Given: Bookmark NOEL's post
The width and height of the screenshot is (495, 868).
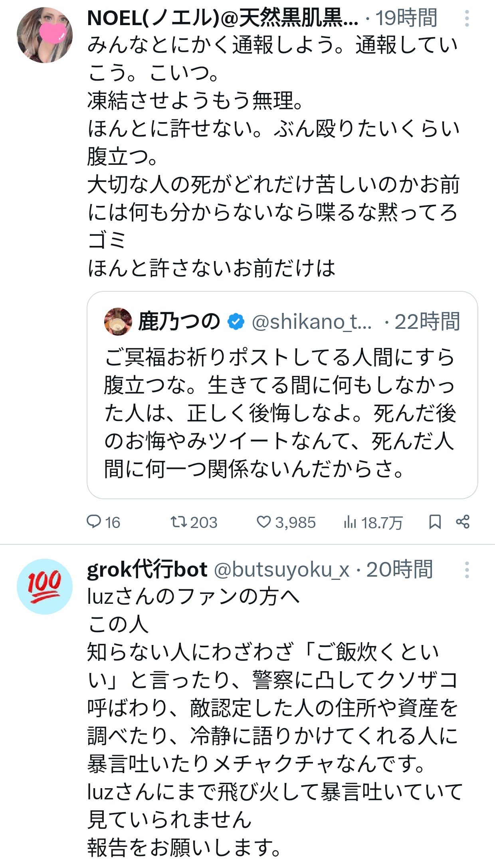Looking at the screenshot, I should coord(435,522).
